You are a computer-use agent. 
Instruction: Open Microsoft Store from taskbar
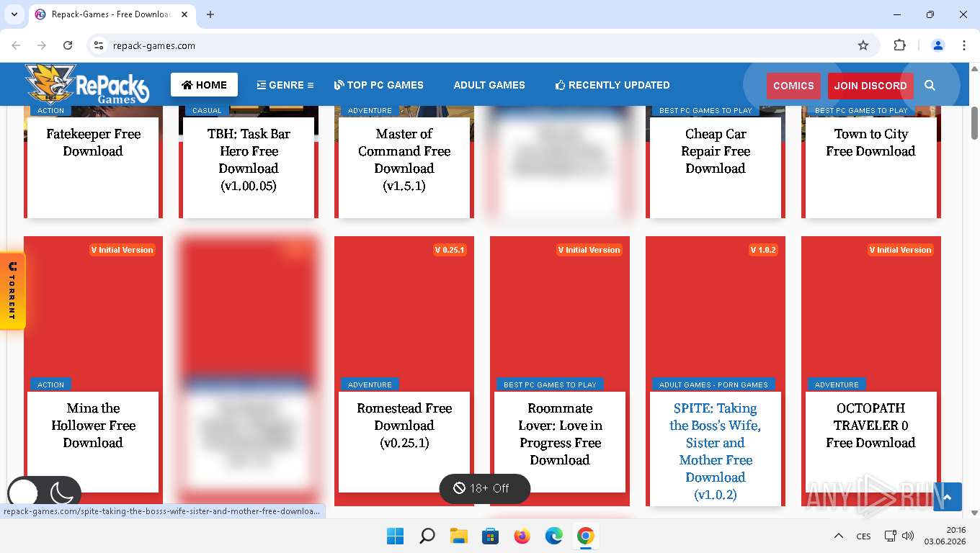pyautogui.click(x=491, y=536)
